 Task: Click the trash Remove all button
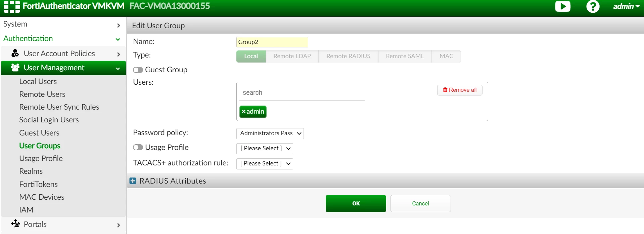460,90
